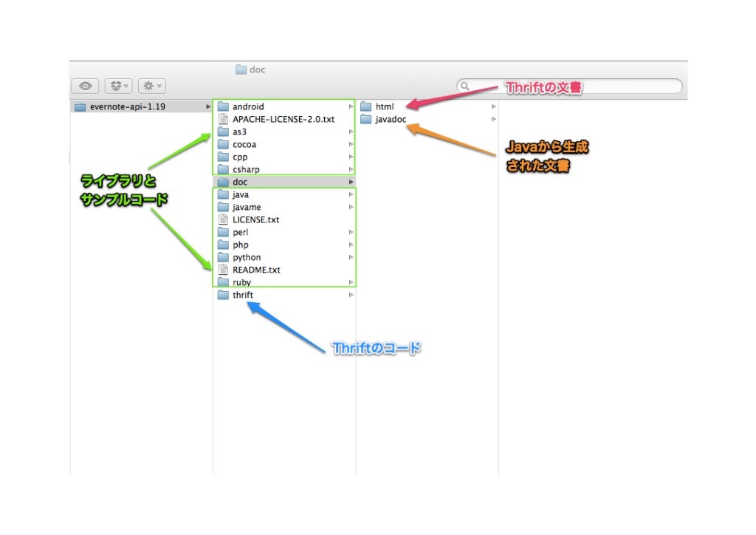Expand the javadoc folder arrow
Image resolution: width=756 pixels, height=535 pixels.
pyautogui.click(x=494, y=119)
